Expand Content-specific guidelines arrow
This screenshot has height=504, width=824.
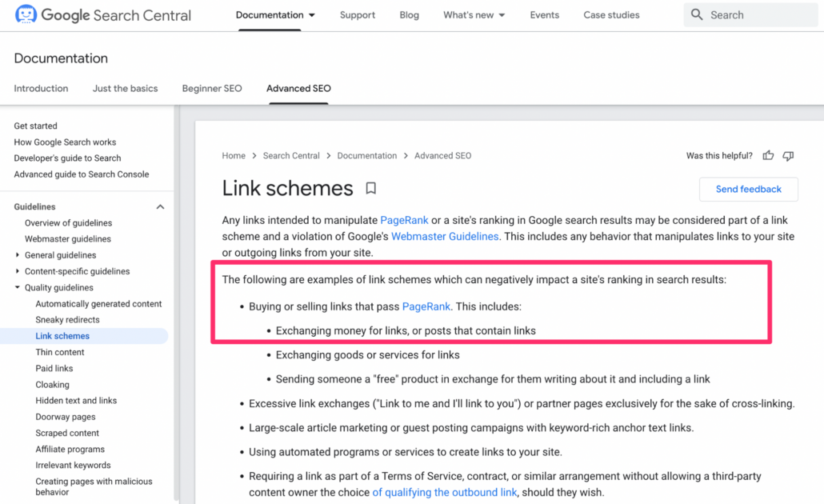pyautogui.click(x=18, y=271)
